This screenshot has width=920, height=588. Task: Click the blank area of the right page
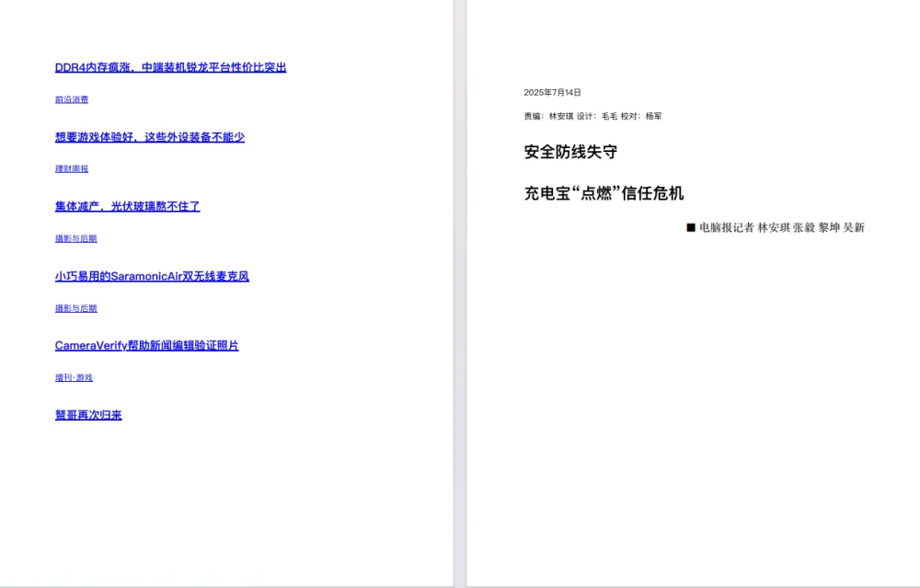pyautogui.click(x=690, y=414)
